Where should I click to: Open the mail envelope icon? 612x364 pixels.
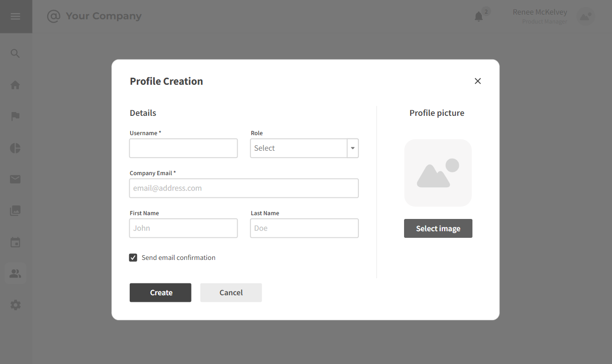click(x=15, y=179)
